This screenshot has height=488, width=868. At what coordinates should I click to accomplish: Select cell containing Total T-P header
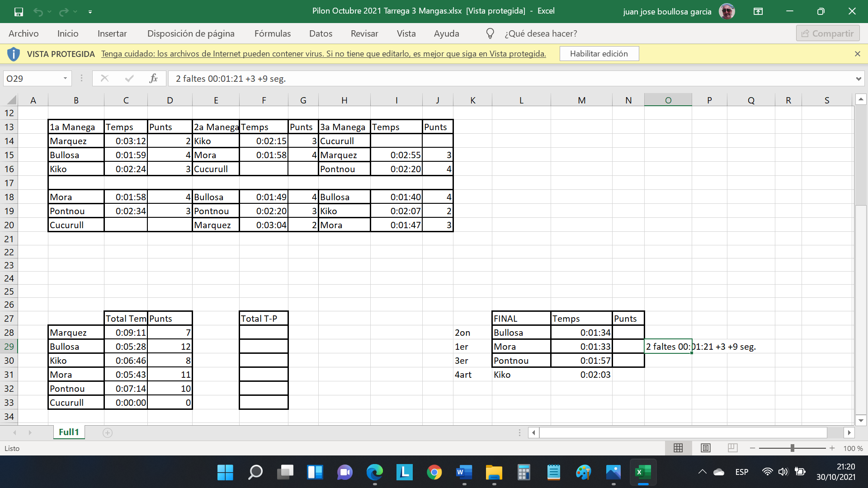(263, 319)
